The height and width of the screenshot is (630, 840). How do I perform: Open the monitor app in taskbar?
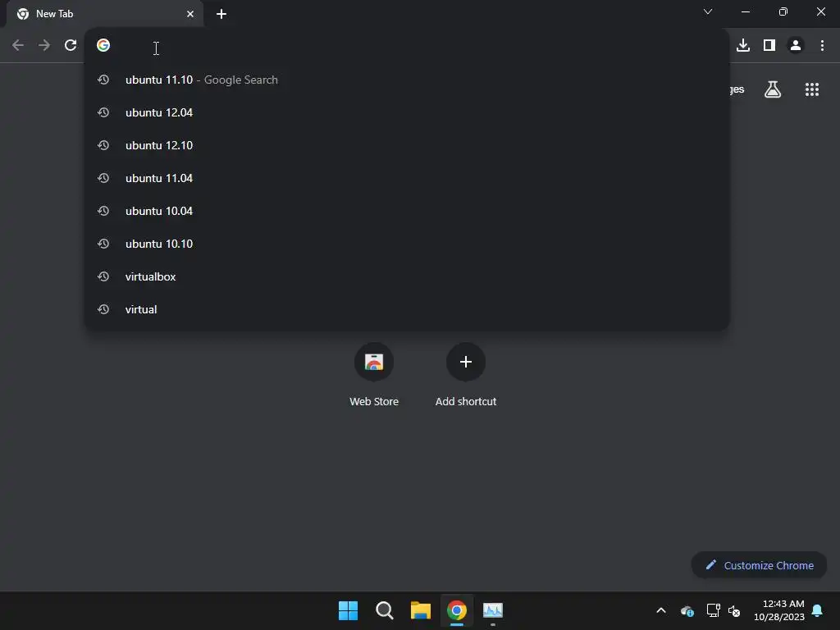[493, 610]
